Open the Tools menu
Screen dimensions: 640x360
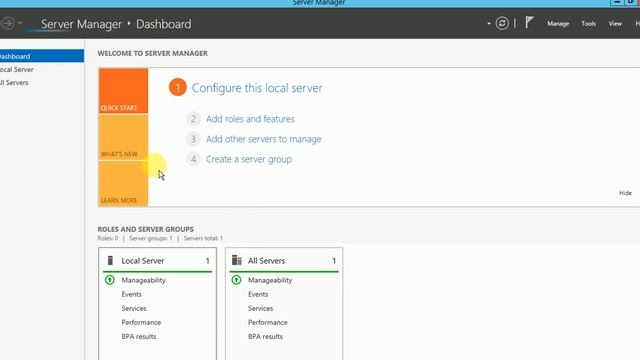pyautogui.click(x=588, y=24)
